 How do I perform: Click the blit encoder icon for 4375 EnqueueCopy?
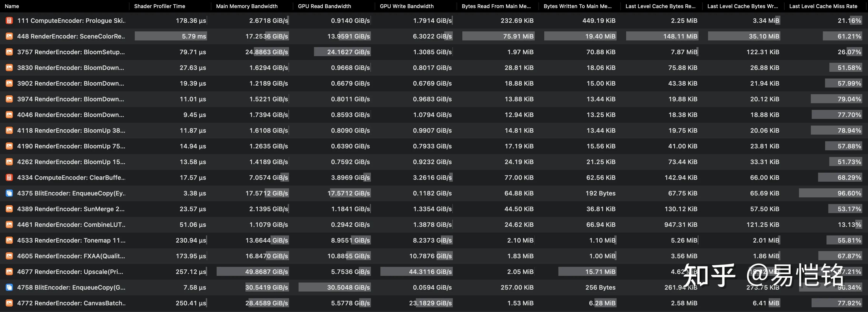tap(9, 193)
